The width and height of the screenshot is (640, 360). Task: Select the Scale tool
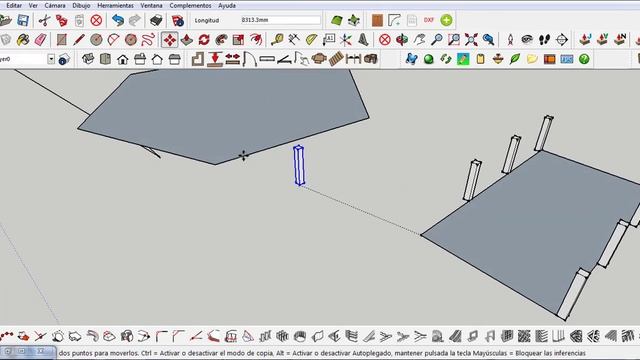tap(238, 40)
